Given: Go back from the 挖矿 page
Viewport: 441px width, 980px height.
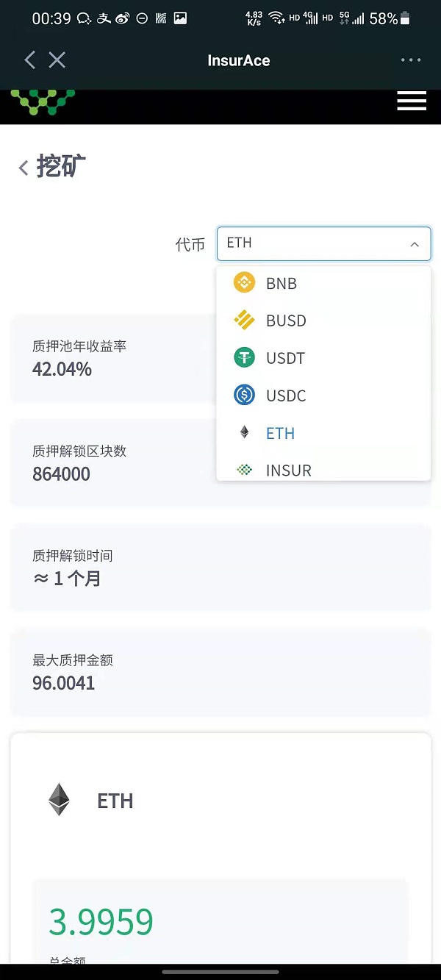Looking at the screenshot, I should pos(24,168).
